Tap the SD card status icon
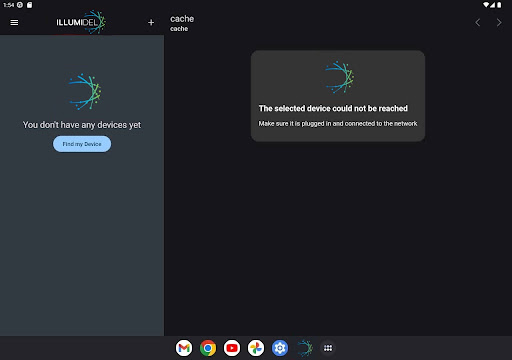The image size is (512, 360). click(x=29, y=5)
